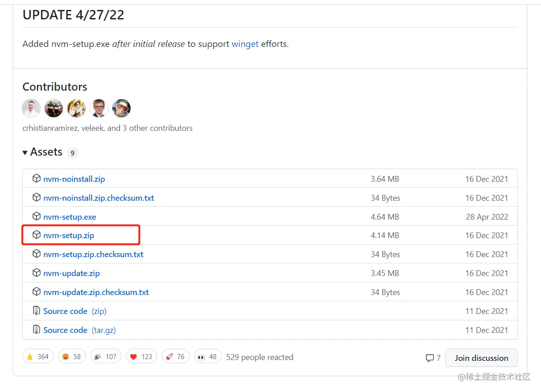Download nvm-setup.exe

point(70,217)
